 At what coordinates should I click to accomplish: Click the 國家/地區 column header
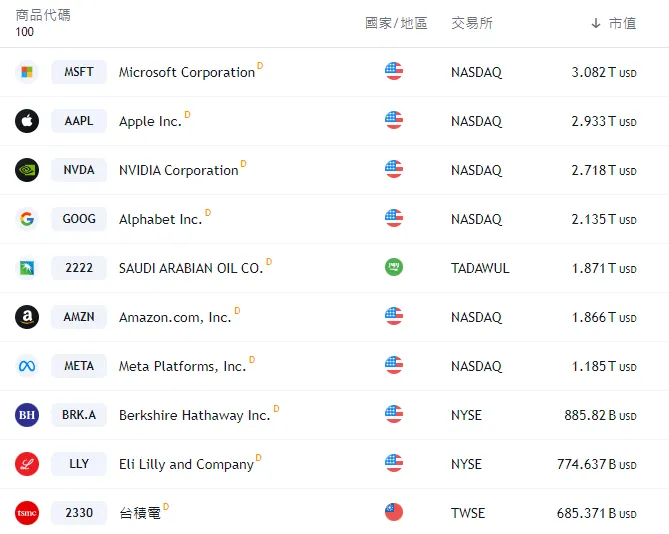tap(396, 23)
